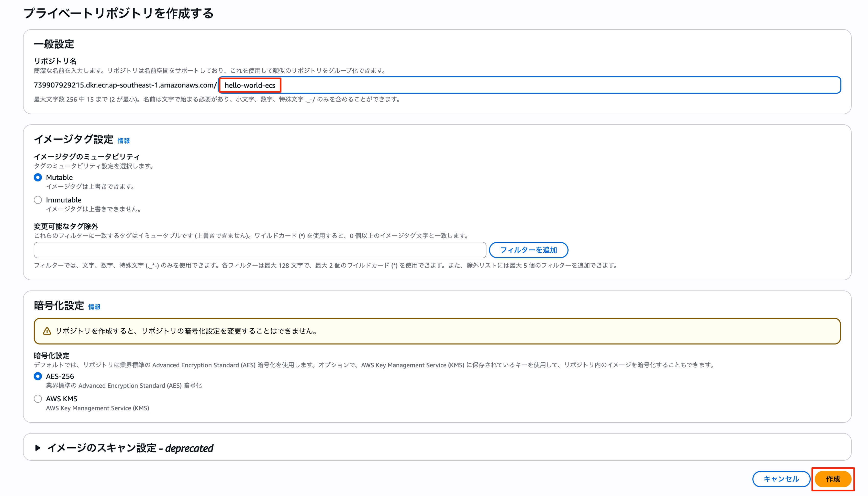
Task: Expand イメージのスキャン設定 disclosure triangle
Action: point(38,448)
